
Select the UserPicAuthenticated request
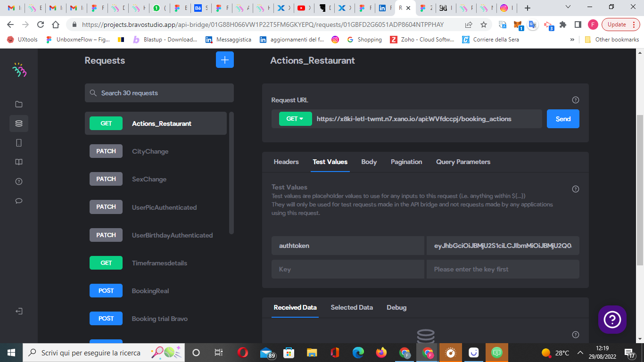point(156,207)
